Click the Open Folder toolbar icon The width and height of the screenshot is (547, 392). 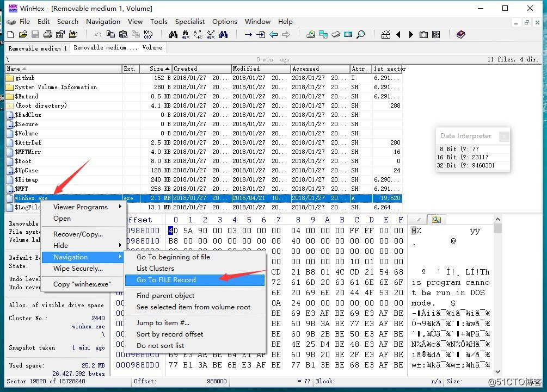73,34
